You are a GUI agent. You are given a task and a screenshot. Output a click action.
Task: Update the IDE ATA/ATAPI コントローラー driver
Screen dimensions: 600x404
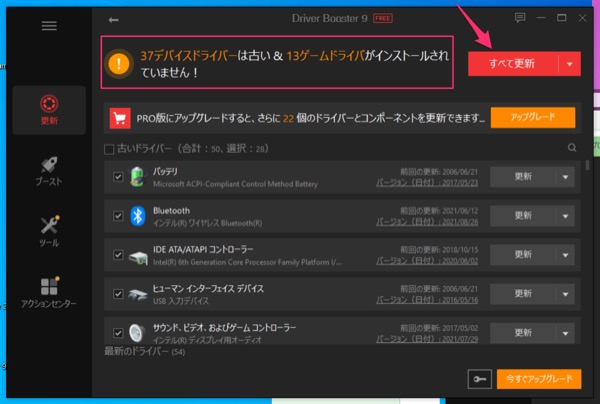(523, 255)
